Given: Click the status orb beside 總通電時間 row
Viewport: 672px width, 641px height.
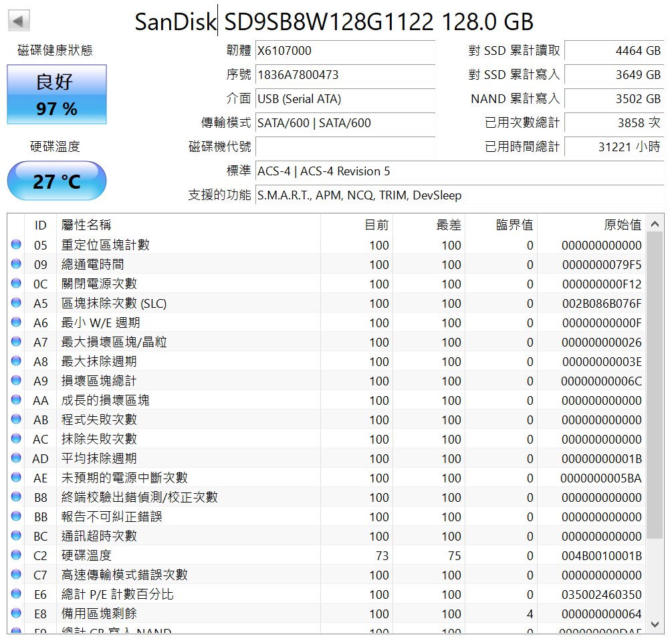Looking at the screenshot, I should 16,264.
